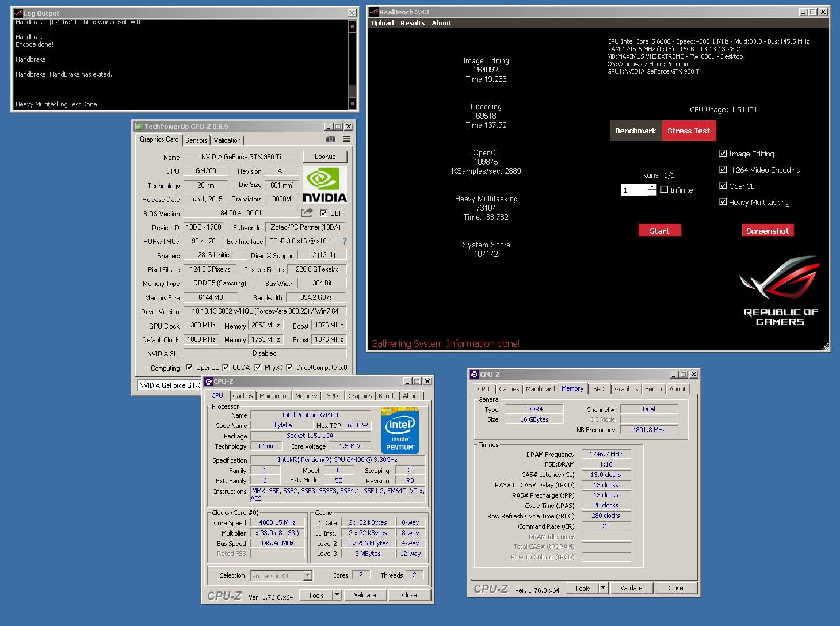The image size is (840, 626).
Task: Toggle the UEFI checkbox in GPU-Z
Action: (323, 213)
